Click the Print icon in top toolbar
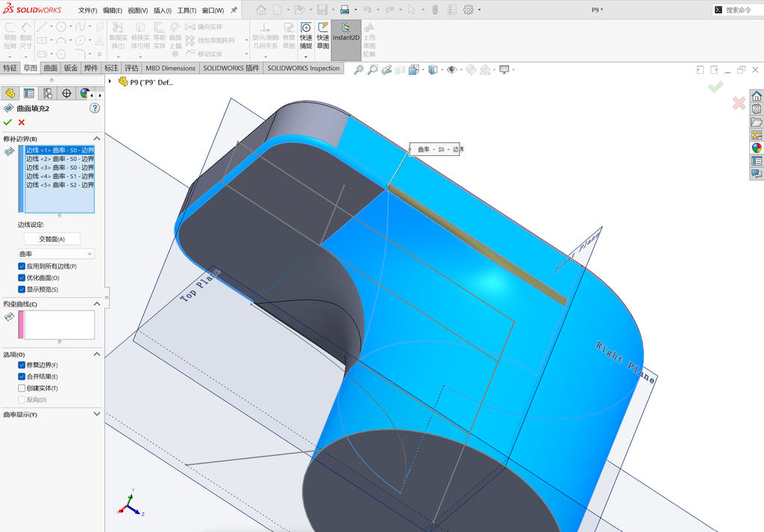This screenshot has height=532, width=764. pyautogui.click(x=345, y=9)
